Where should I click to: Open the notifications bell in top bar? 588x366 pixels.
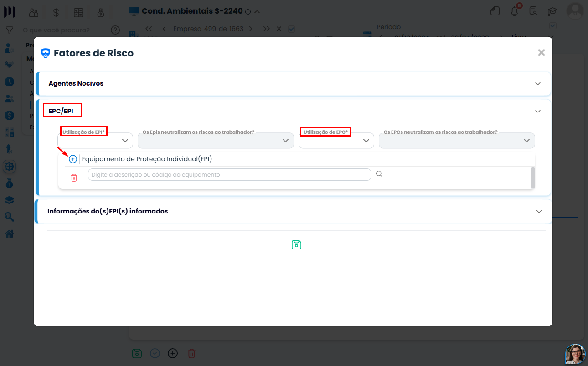(x=515, y=11)
